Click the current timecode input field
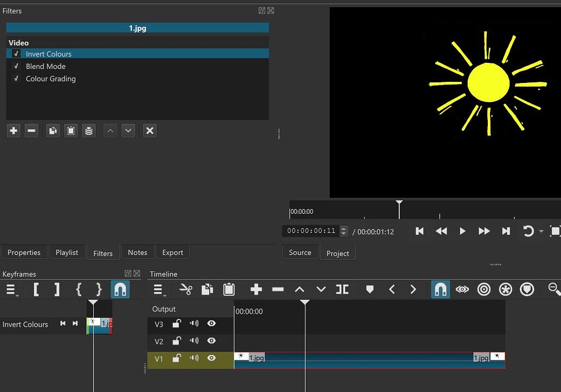The width and height of the screenshot is (561, 392). [x=311, y=231]
